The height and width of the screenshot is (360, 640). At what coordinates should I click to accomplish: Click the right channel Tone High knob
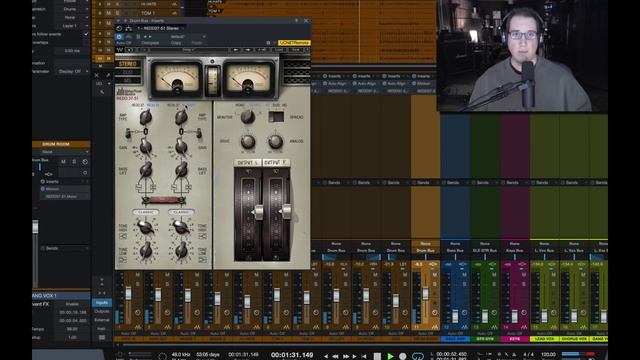click(181, 228)
